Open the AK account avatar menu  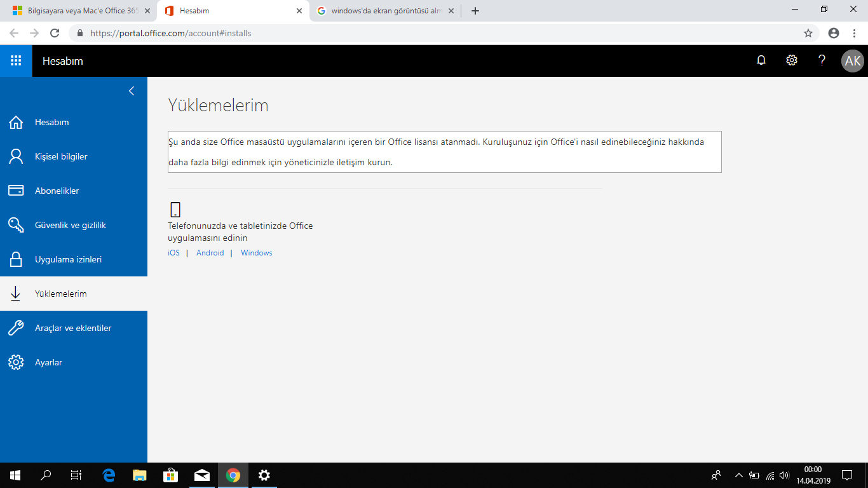point(853,61)
